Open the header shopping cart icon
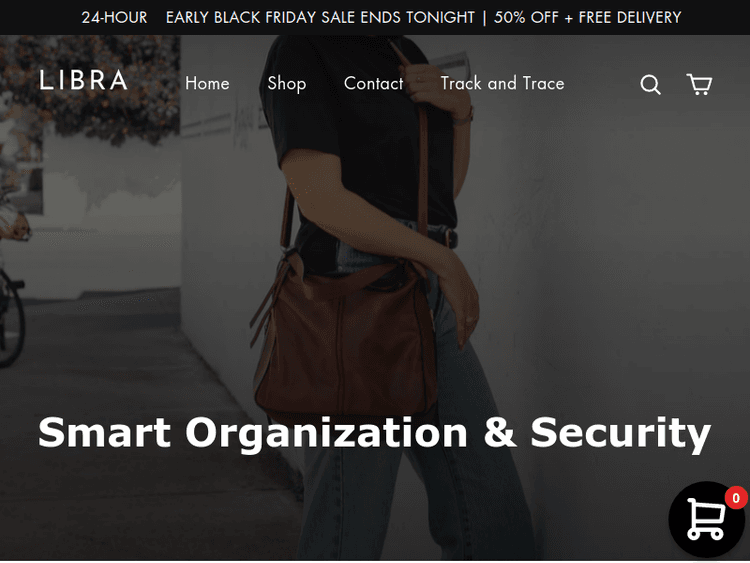This screenshot has height=563, width=750. (699, 84)
